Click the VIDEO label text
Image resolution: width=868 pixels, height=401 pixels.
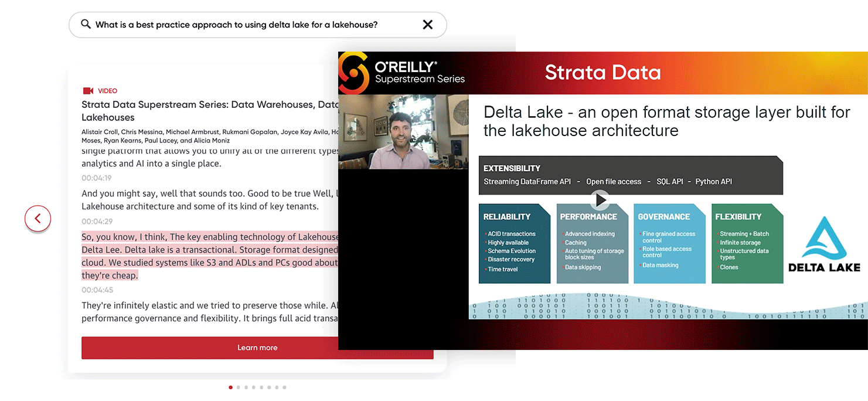[108, 91]
